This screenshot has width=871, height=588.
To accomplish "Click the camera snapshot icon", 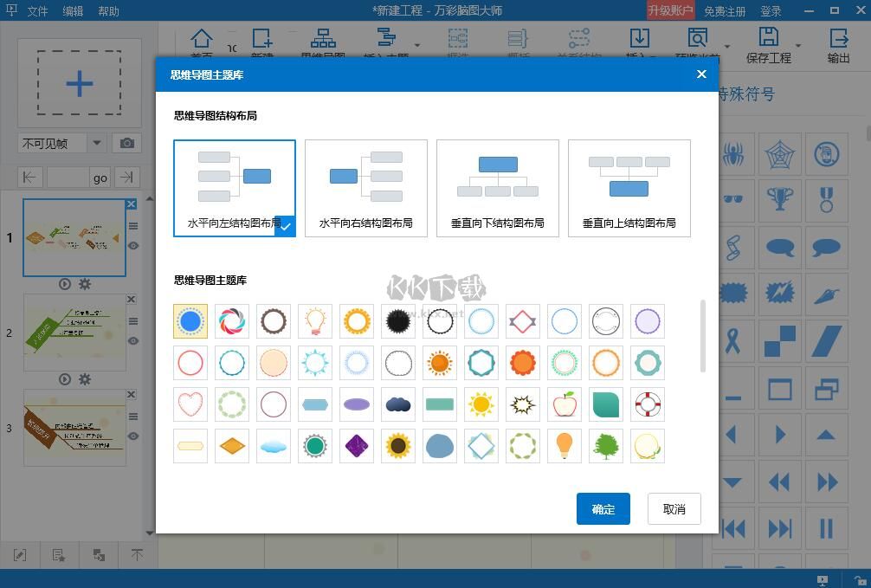I will point(126,144).
